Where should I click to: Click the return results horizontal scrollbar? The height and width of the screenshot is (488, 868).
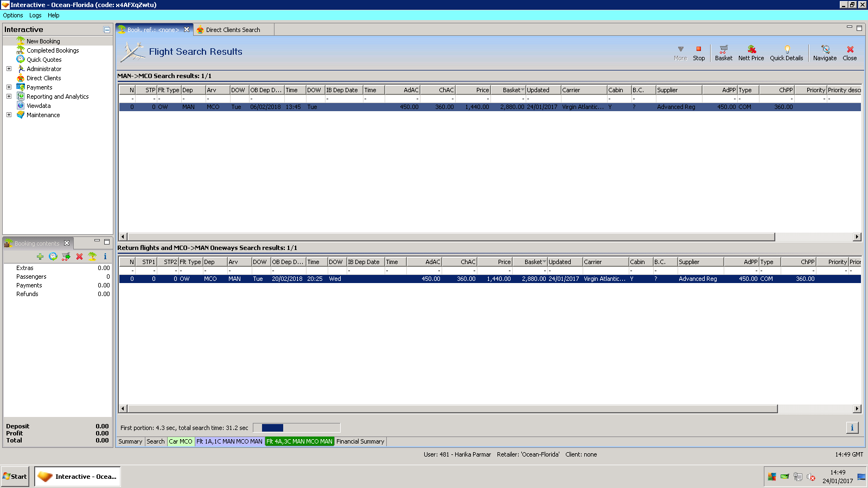coord(452,409)
